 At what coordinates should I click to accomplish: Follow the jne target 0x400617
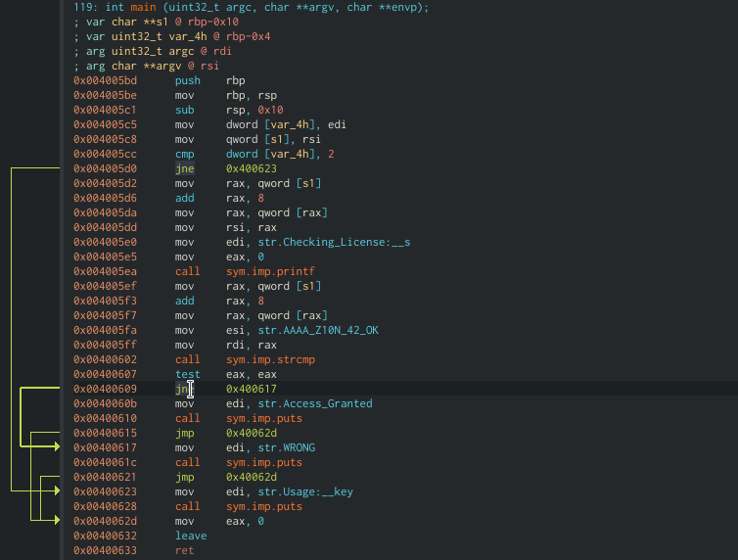click(253, 389)
